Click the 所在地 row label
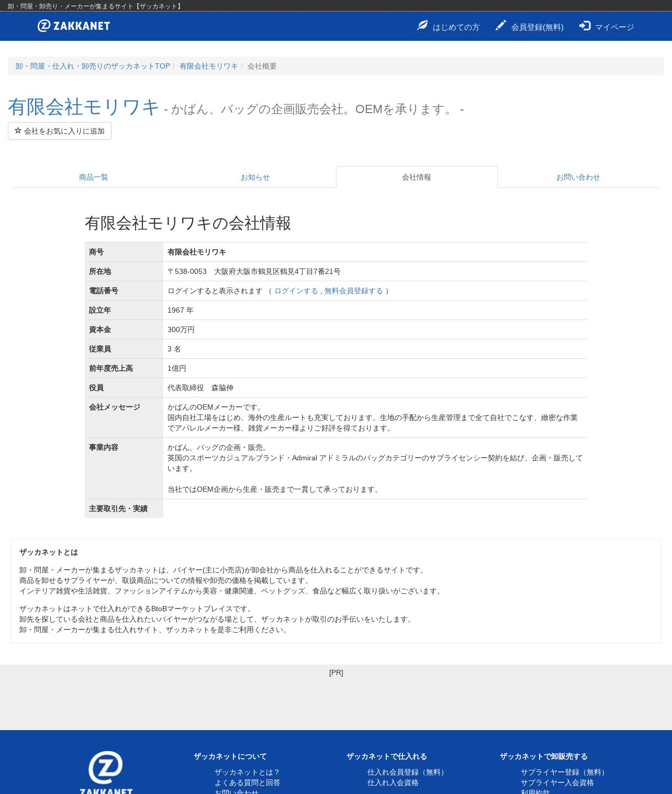672x794 pixels. [100, 271]
